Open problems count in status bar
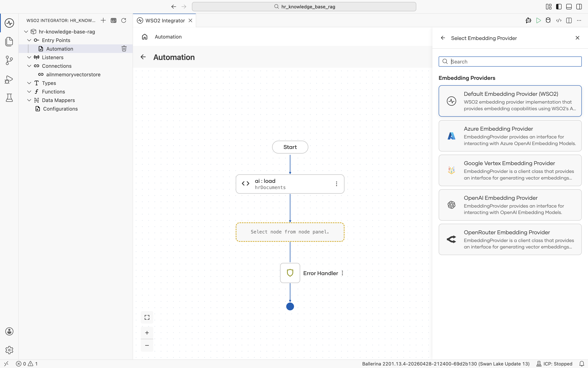This screenshot has height=368, width=588. pos(27,364)
